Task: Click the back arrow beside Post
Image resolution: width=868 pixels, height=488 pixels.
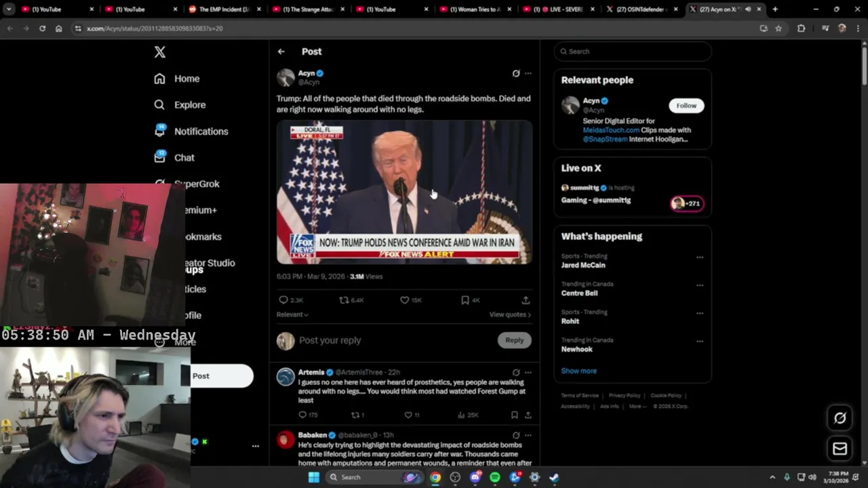Action: click(x=281, y=52)
